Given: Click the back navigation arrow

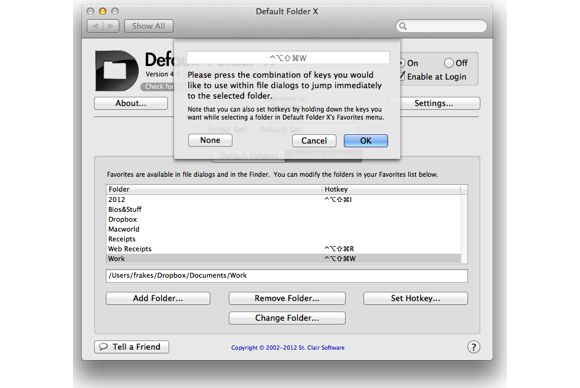Looking at the screenshot, I should click(95, 26).
